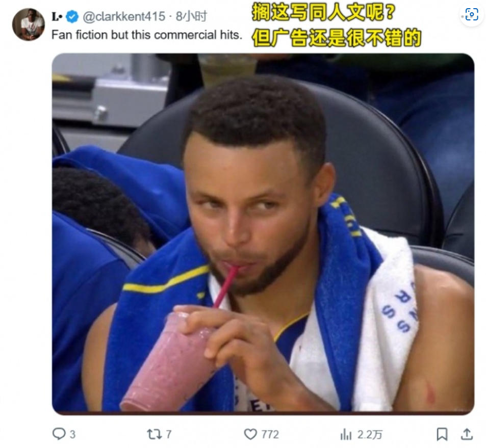
Task: Share the tweet with the upload arrow icon
Action: [467, 434]
